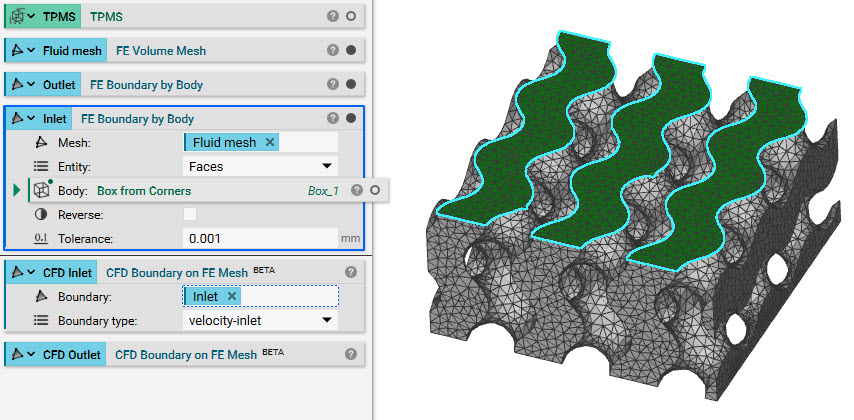Select the CFD Inlet block name label
Viewport: 854px width, 420px height.
click(68, 272)
